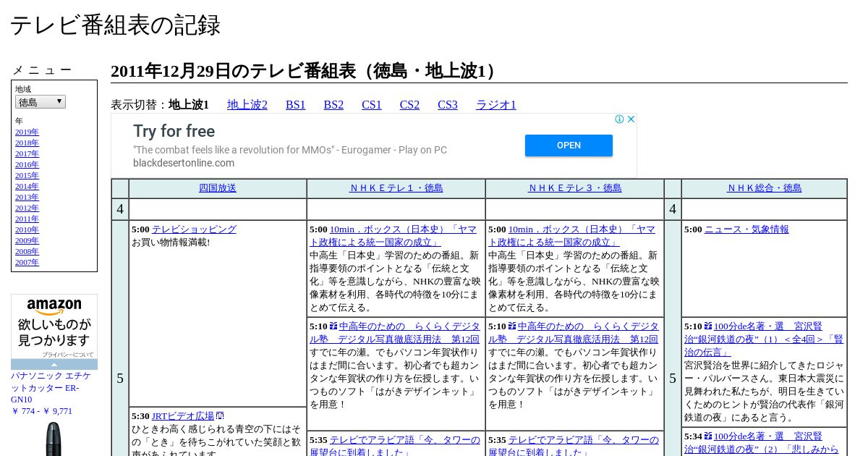
Task: Switch to CS3 listing
Action: click(x=448, y=105)
